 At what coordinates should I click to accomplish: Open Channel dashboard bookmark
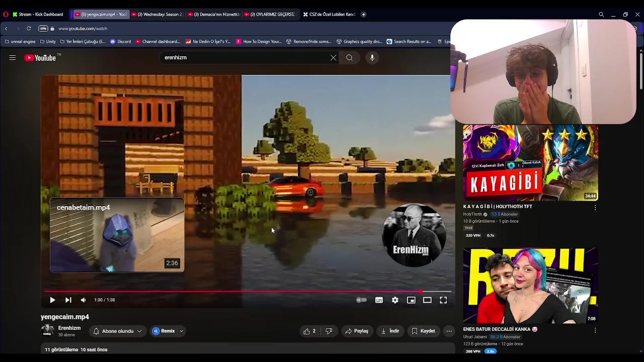click(x=157, y=42)
